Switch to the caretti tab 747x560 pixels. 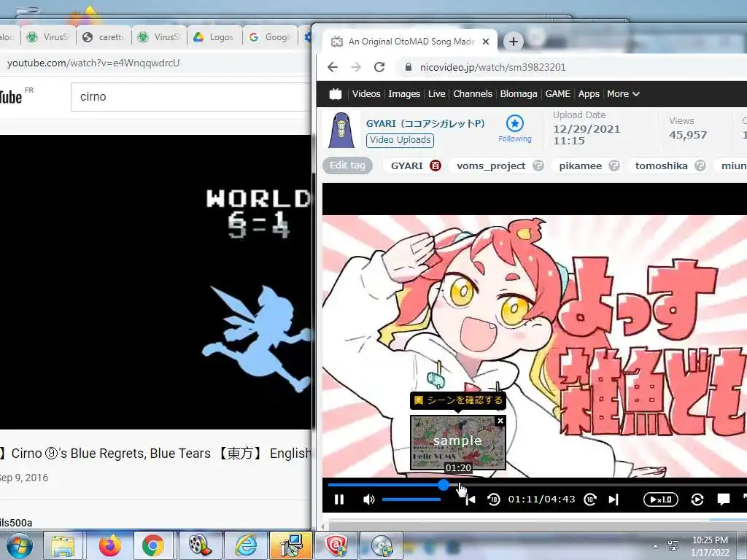point(105,36)
